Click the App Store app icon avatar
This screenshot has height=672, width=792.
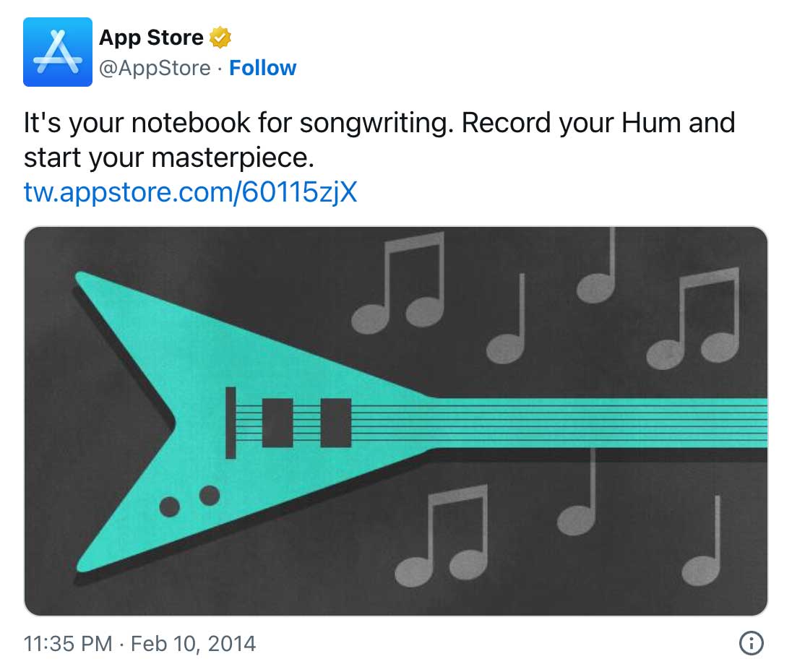point(58,51)
